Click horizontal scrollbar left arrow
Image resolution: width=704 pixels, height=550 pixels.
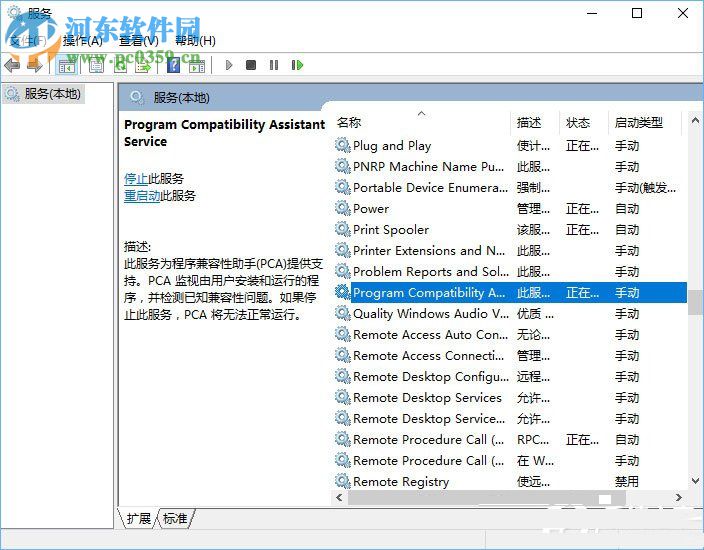[x=339, y=497]
